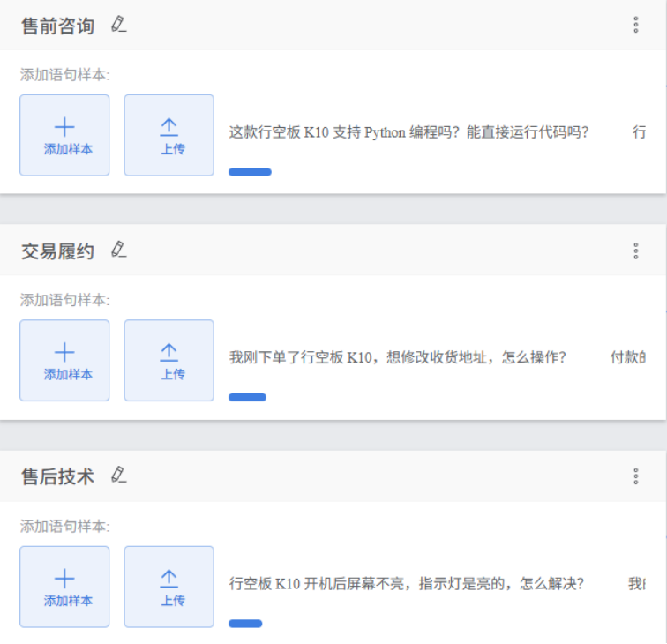Select the sample about 修改收货地址
Screen dimensions: 667x644
click(397, 357)
